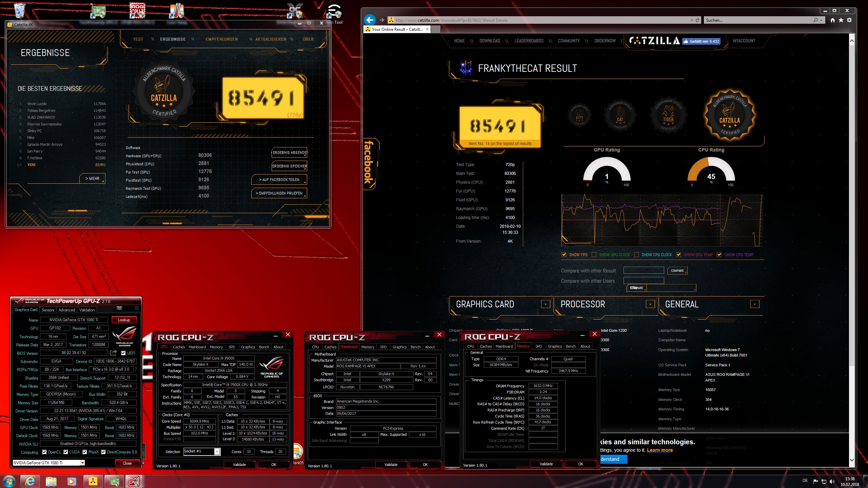Open Internet Explorer from the taskbar
Screen dimensions: 868x488
pyautogui.click(x=30, y=481)
